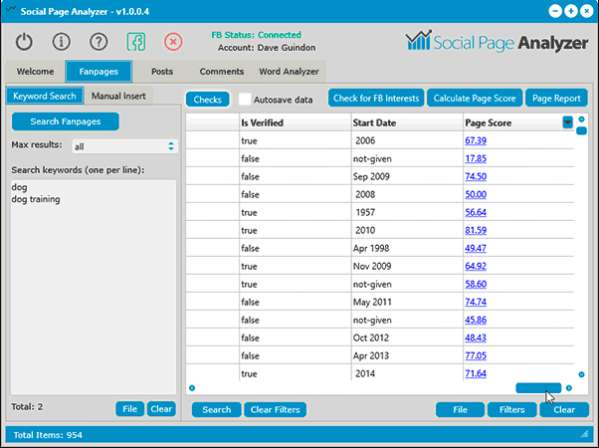Open the Posts tab

[162, 71]
